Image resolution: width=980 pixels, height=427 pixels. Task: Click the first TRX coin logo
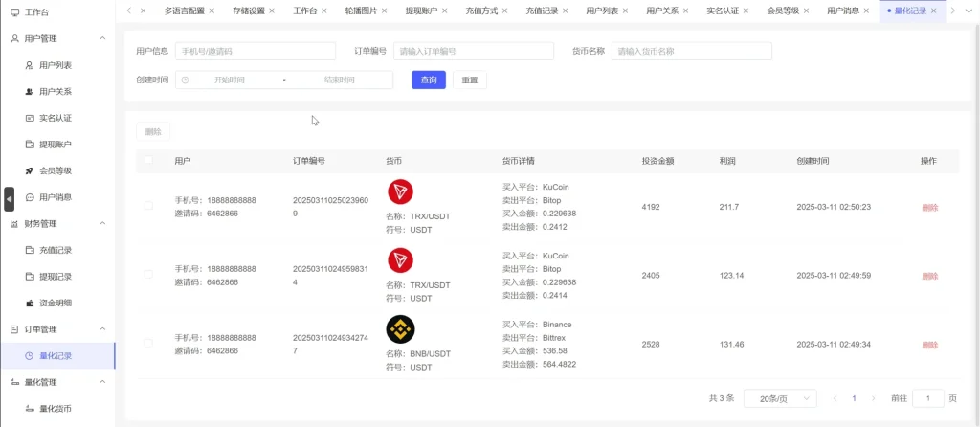pyautogui.click(x=400, y=191)
